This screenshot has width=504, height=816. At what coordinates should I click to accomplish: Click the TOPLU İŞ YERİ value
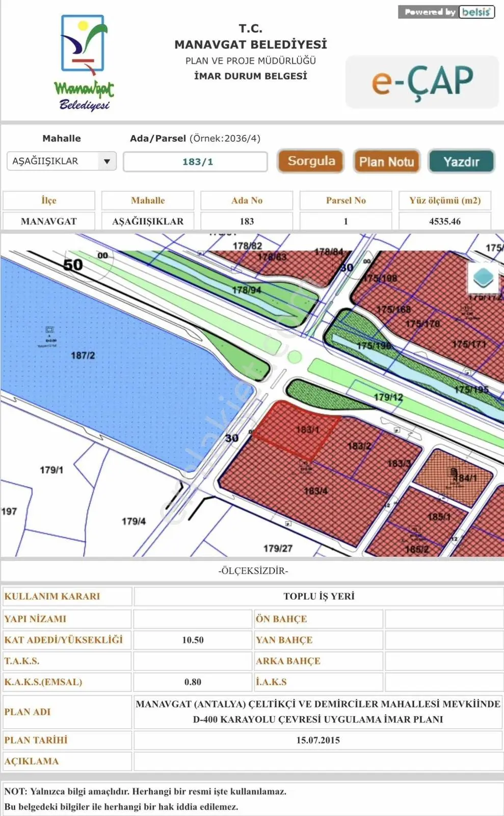click(319, 596)
